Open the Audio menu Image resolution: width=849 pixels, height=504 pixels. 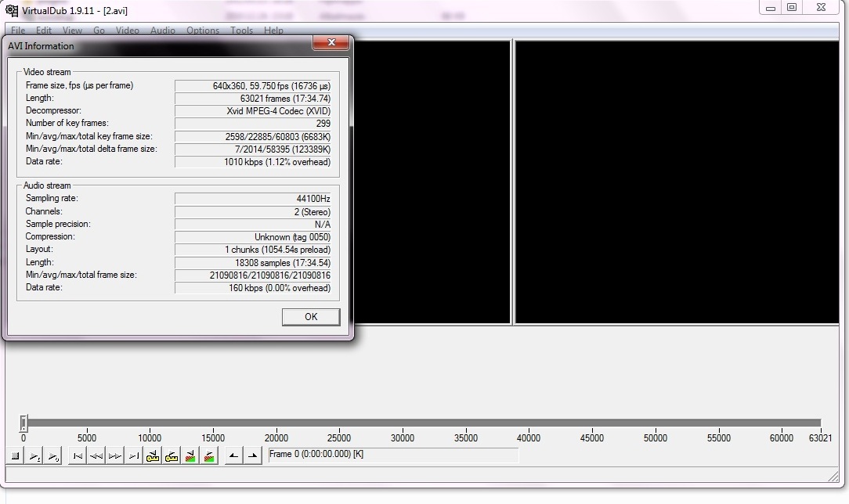coord(163,31)
